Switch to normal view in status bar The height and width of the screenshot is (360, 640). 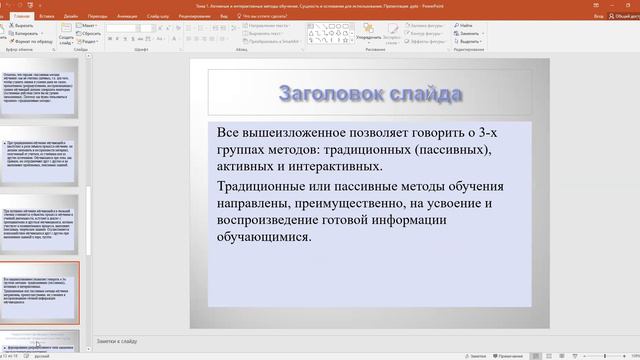(x=536, y=356)
